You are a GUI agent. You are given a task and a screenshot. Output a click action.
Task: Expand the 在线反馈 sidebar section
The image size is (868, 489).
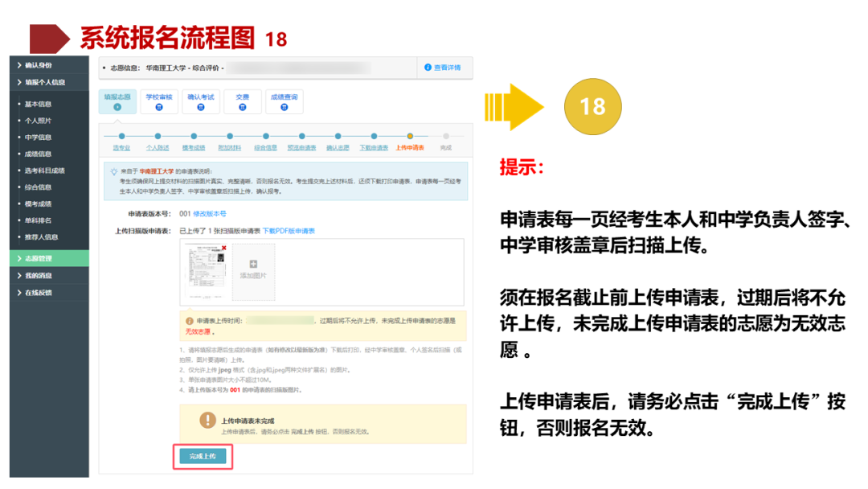(x=40, y=292)
